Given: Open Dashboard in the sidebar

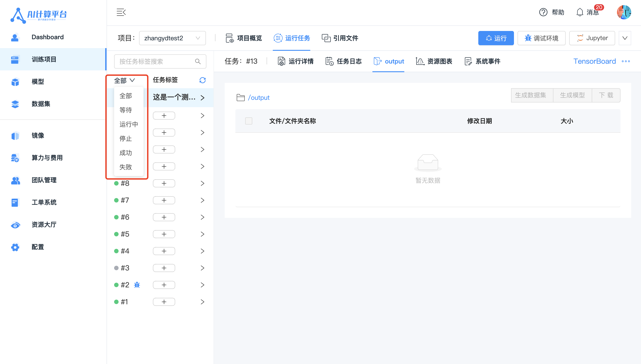Looking at the screenshot, I should click(53, 37).
